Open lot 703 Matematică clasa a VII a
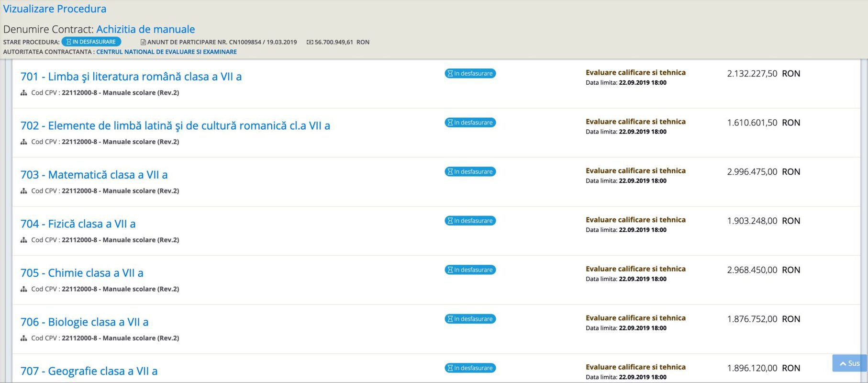868x383 pixels. 94,175
